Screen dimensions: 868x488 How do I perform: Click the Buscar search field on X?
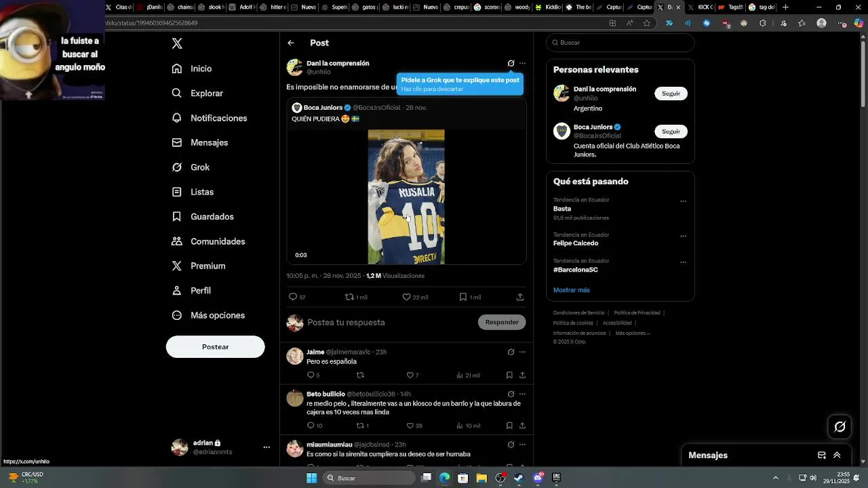[x=620, y=43]
